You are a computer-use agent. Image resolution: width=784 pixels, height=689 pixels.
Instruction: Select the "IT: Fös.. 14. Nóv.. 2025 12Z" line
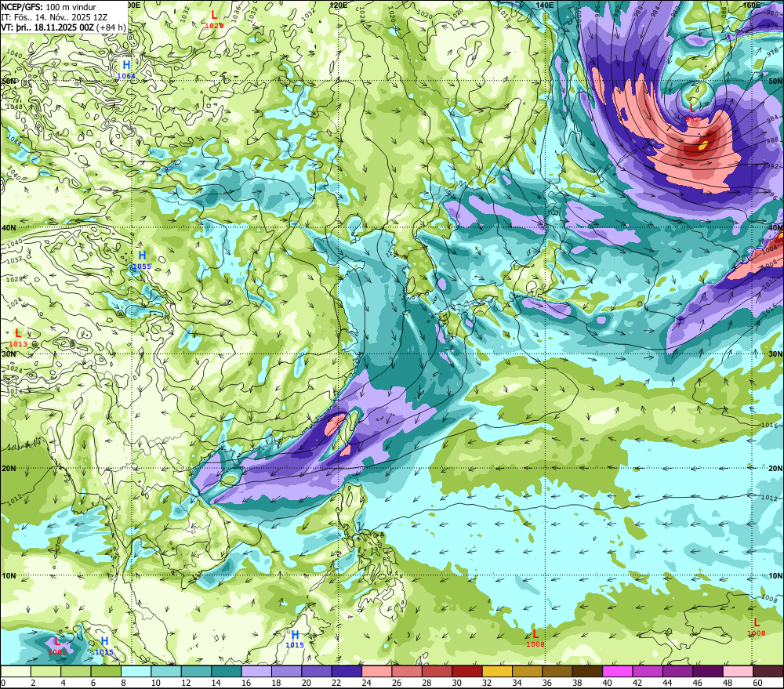pos(54,17)
